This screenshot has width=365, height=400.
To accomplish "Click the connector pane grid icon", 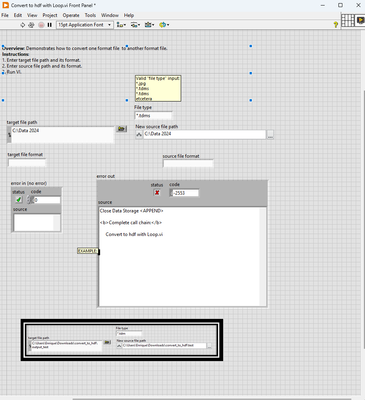I will (348, 21).
